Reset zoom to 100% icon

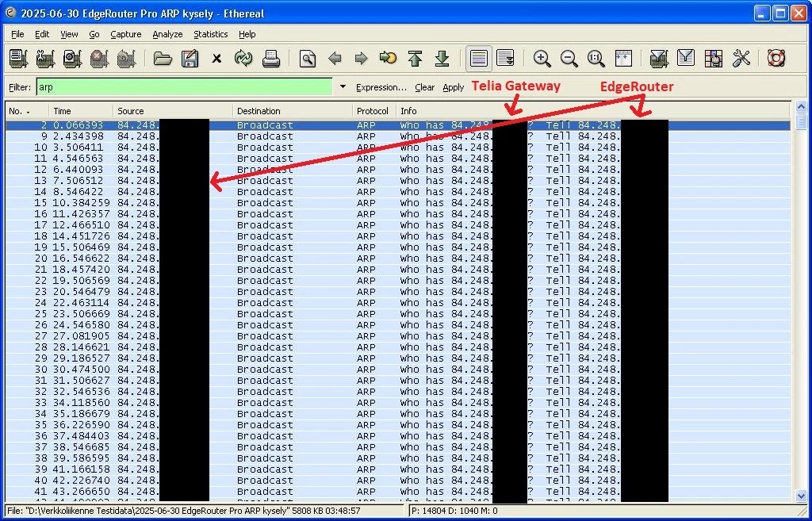pos(596,59)
